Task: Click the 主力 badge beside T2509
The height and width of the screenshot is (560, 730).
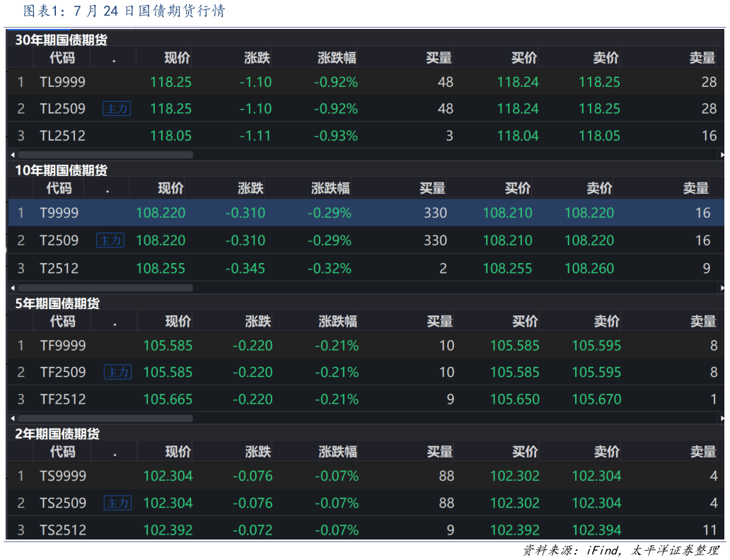Action: tap(110, 240)
